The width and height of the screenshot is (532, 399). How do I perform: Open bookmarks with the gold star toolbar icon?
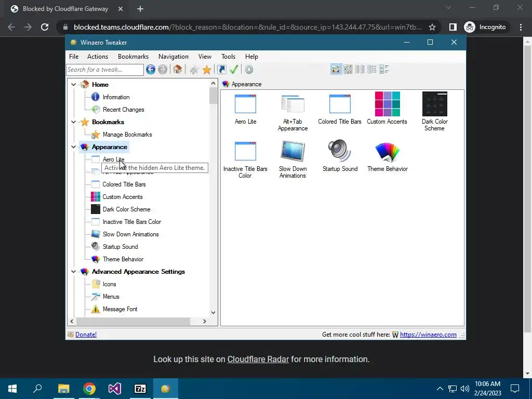pos(207,70)
